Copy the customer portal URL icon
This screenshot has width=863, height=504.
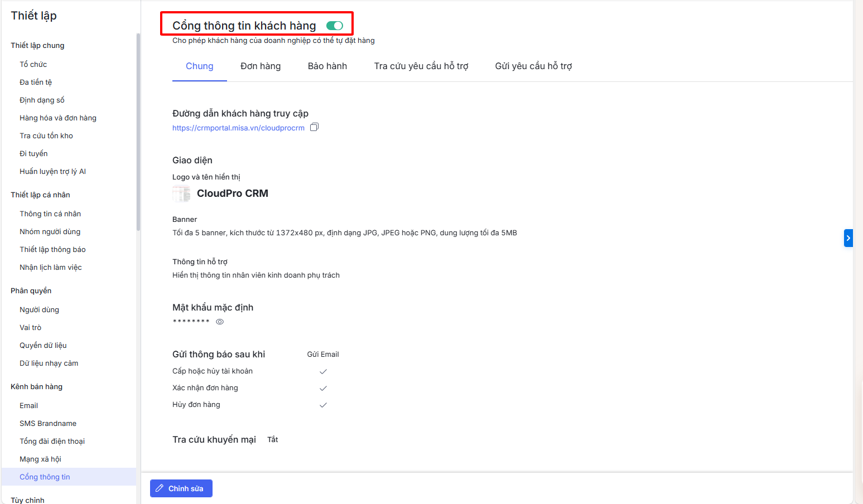click(314, 127)
